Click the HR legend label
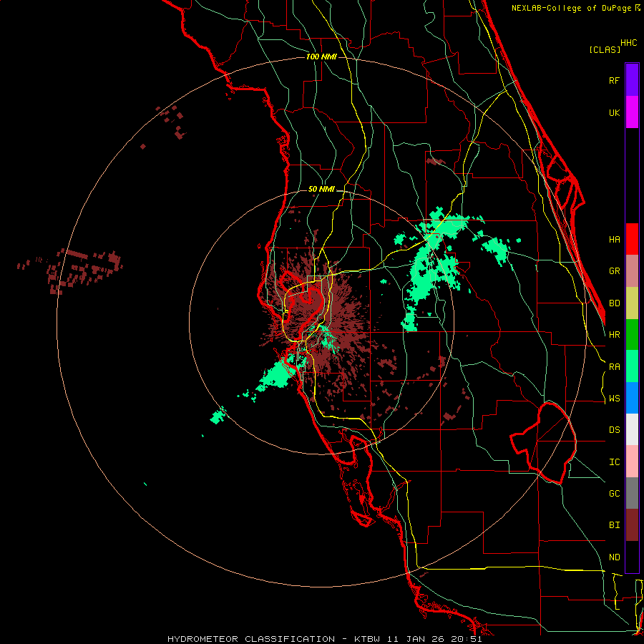Screen dimensions: 644x644 coord(614,335)
